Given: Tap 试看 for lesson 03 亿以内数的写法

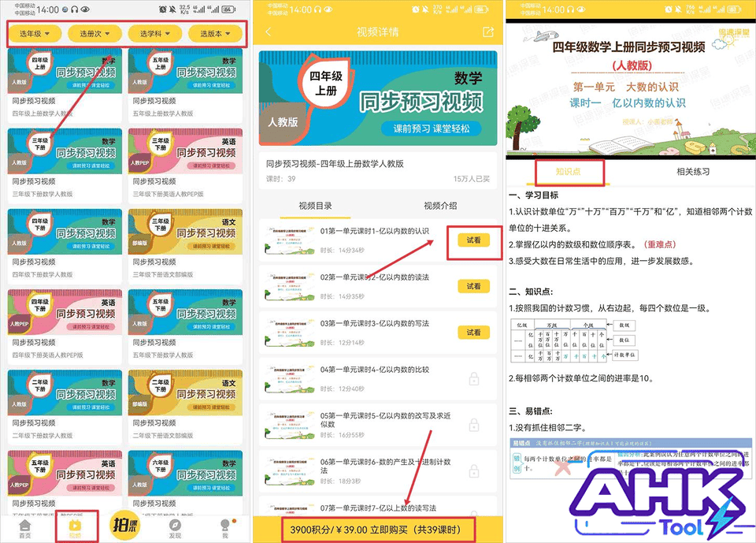Looking at the screenshot, I should tap(473, 332).
